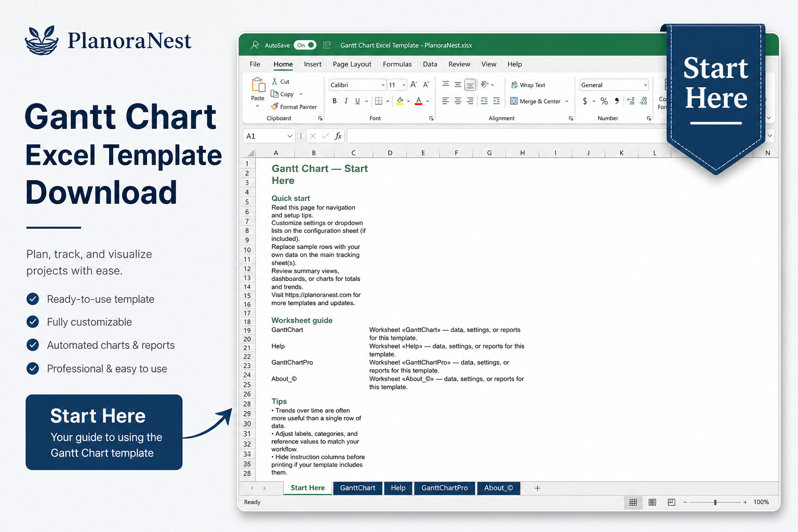Click the Insert Function fx icon

pyautogui.click(x=338, y=136)
